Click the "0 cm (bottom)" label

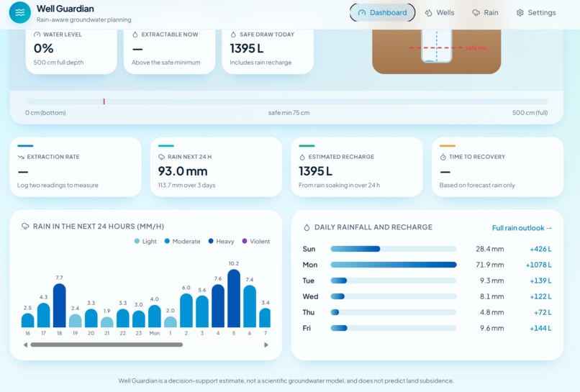(x=45, y=113)
